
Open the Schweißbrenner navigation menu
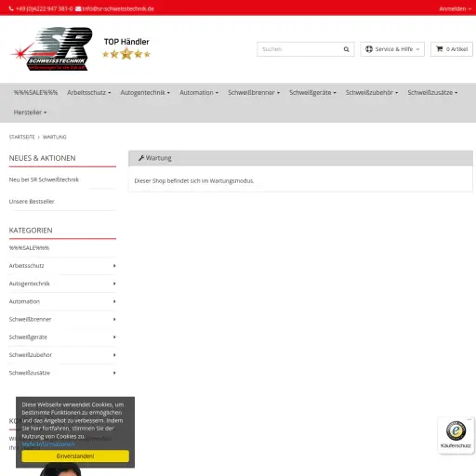254,93
